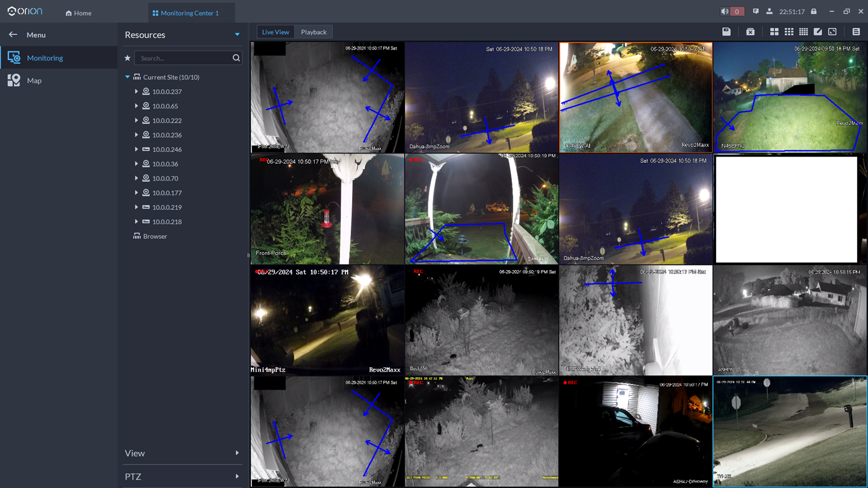Open the message notifications icon
This screenshot has height=488, width=868.
756,12
